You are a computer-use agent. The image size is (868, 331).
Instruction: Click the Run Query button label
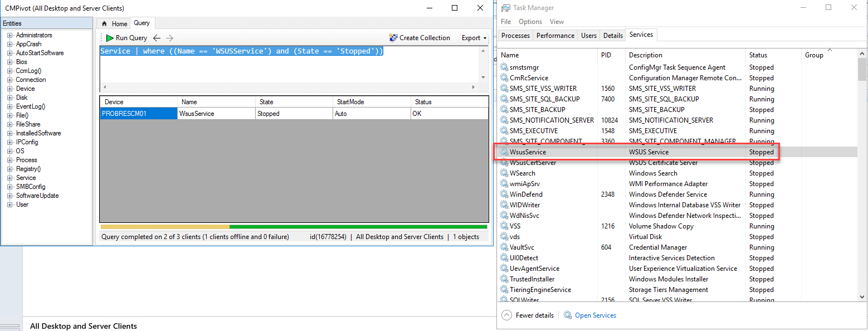pos(131,38)
